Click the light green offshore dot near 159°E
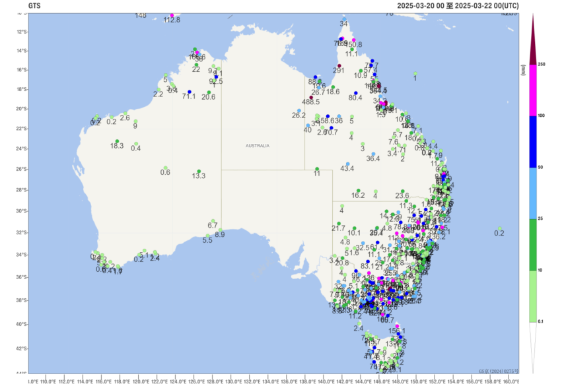Viewport: 562px width, 392px height. point(500,228)
